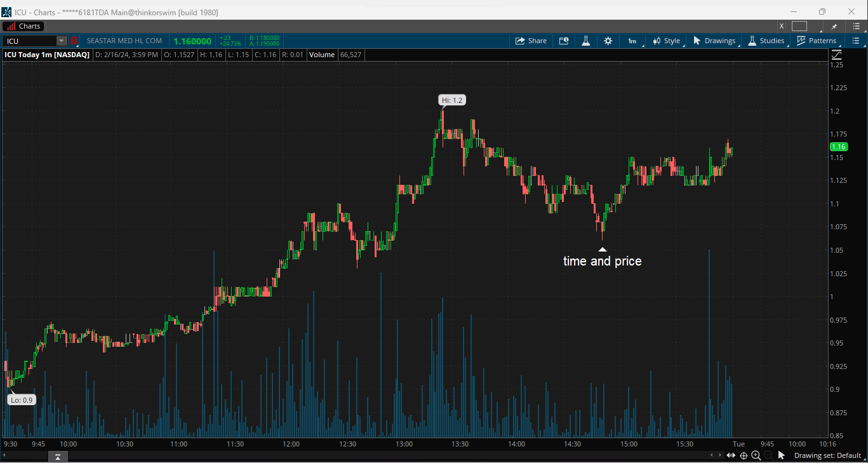Click the red symbol link indicator
Image resolution: width=868 pixels, height=463 pixels.
pos(74,41)
